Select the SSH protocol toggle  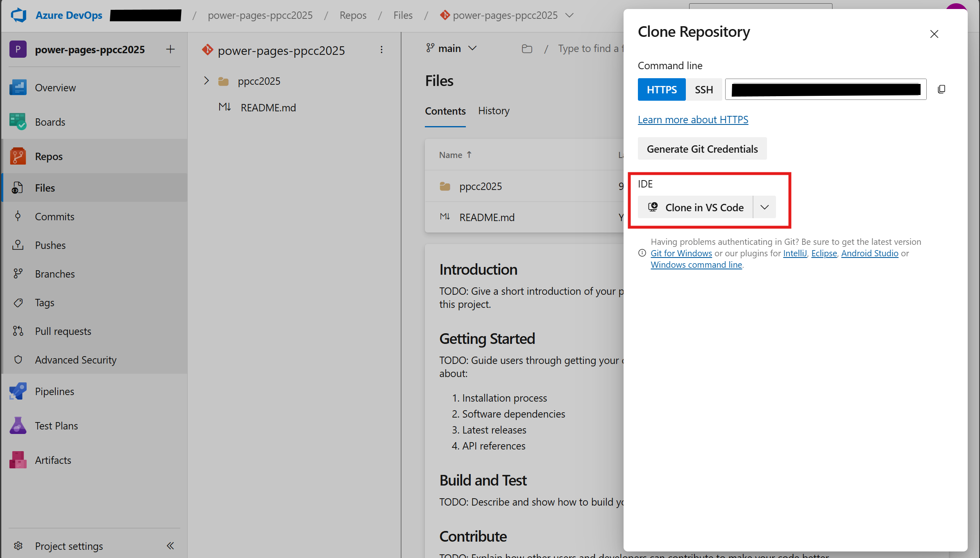pyautogui.click(x=703, y=89)
